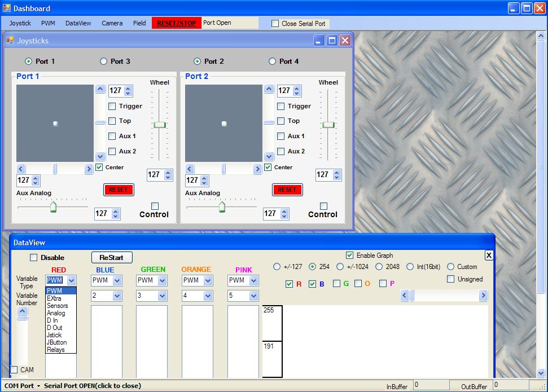Open the COM Port dropdown in the status bar
The height and width of the screenshot is (392, 548).
(20, 385)
